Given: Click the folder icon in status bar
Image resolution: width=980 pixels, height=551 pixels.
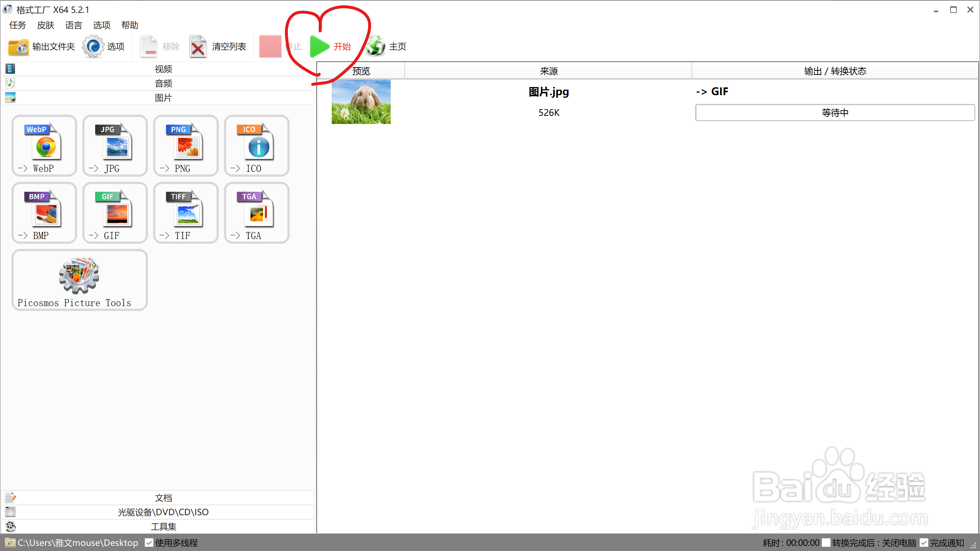Looking at the screenshot, I should point(10,543).
